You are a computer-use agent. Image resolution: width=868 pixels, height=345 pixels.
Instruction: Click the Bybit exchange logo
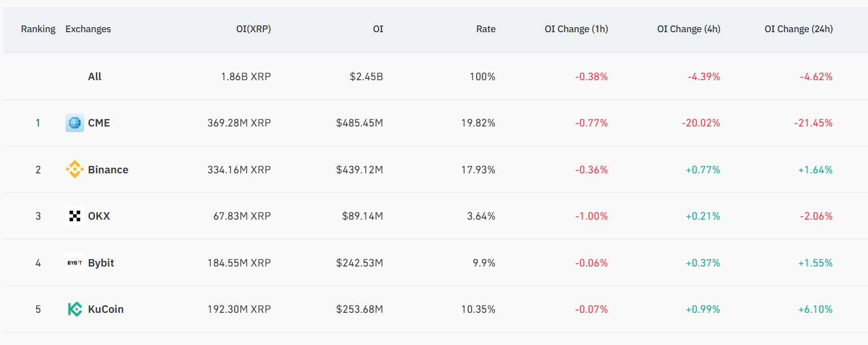coord(75,262)
